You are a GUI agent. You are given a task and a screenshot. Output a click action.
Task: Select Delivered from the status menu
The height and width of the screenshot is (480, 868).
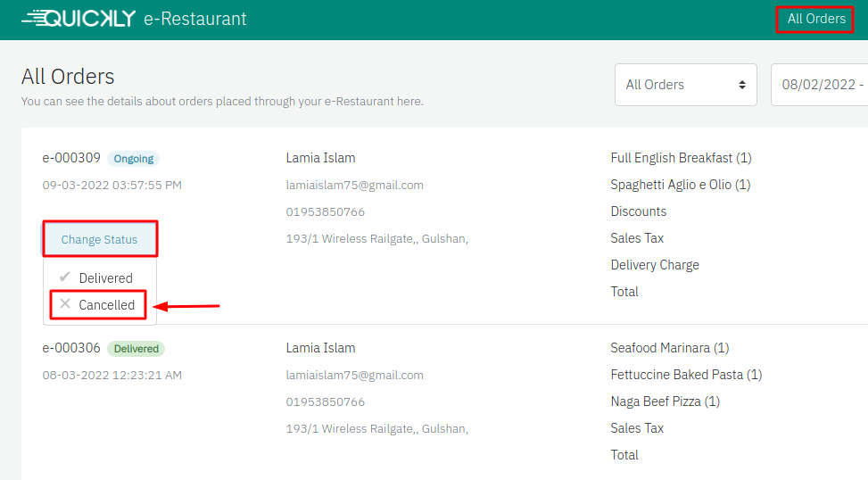pyautogui.click(x=105, y=278)
